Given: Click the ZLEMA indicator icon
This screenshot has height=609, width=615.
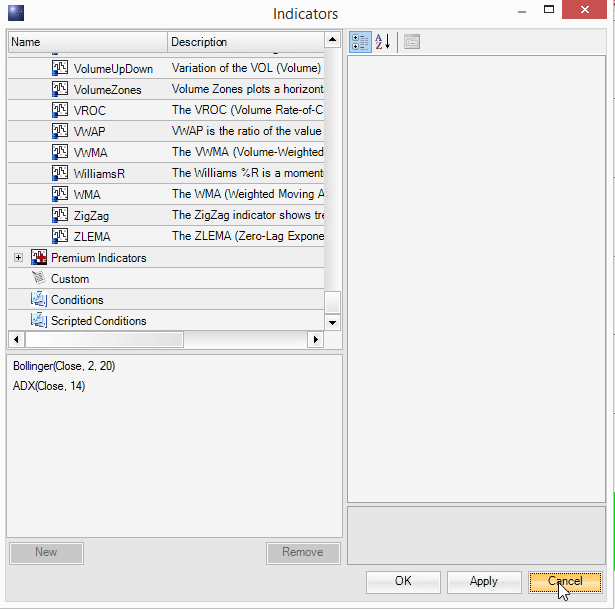Looking at the screenshot, I should point(60,236).
